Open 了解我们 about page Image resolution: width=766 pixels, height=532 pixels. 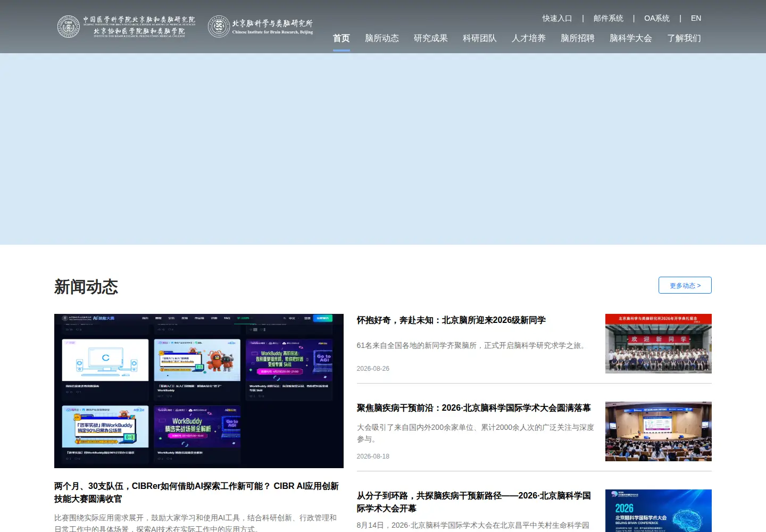click(x=684, y=38)
